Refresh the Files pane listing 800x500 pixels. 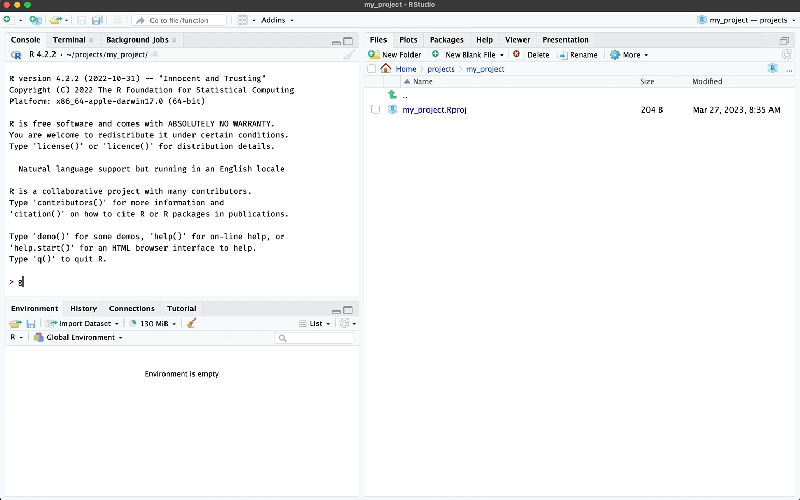(x=786, y=55)
